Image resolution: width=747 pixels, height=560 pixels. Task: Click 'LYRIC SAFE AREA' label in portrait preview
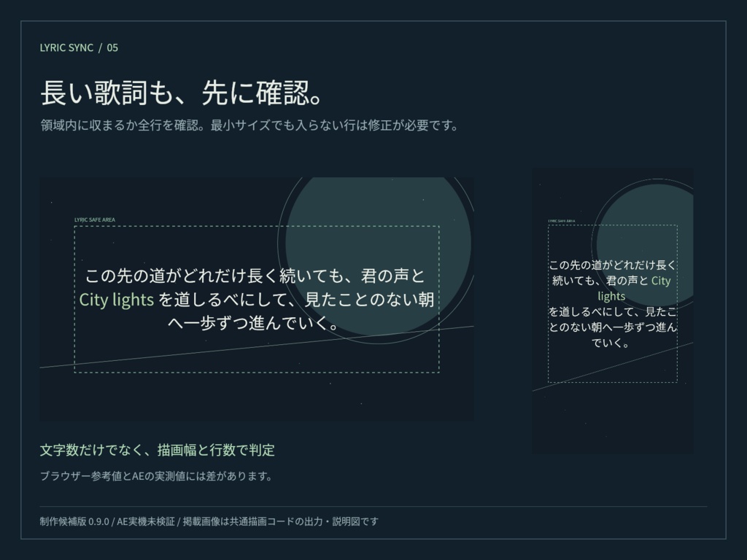point(561,221)
